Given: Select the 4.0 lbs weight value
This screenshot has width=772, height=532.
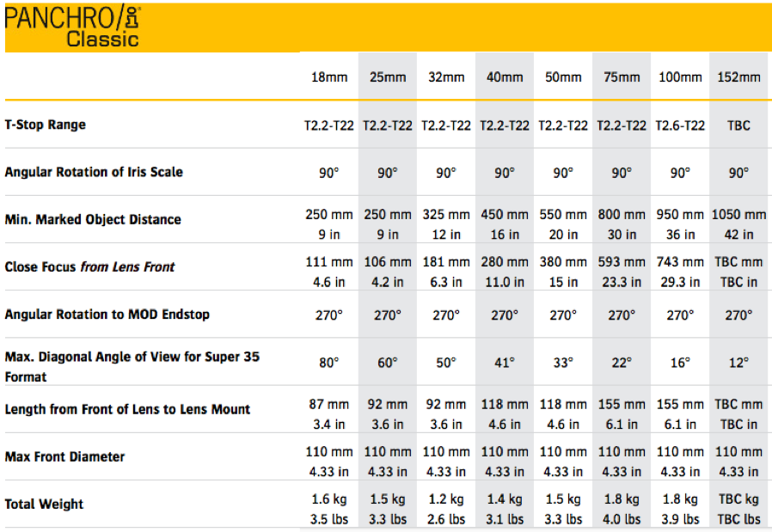Looking at the screenshot, I should coord(622,520).
